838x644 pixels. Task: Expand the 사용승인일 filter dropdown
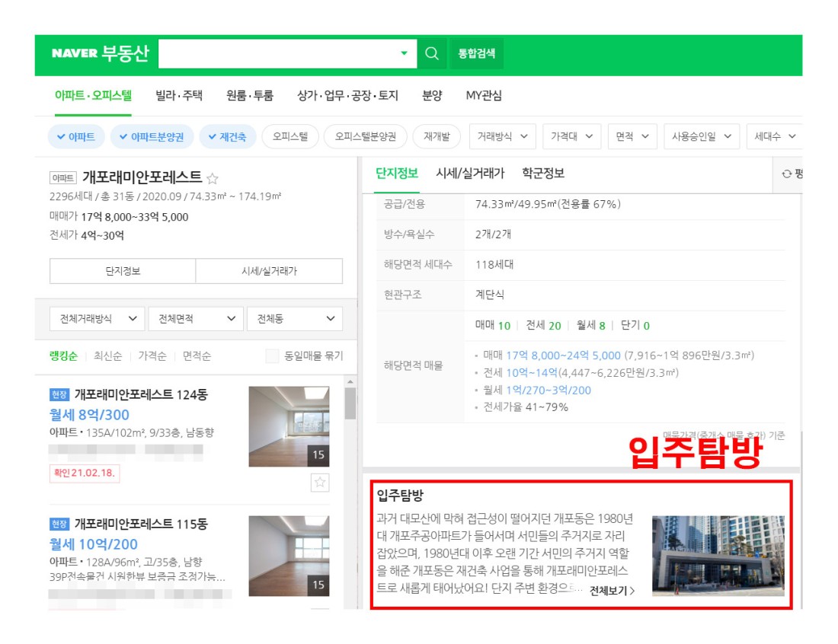click(702, 137)
